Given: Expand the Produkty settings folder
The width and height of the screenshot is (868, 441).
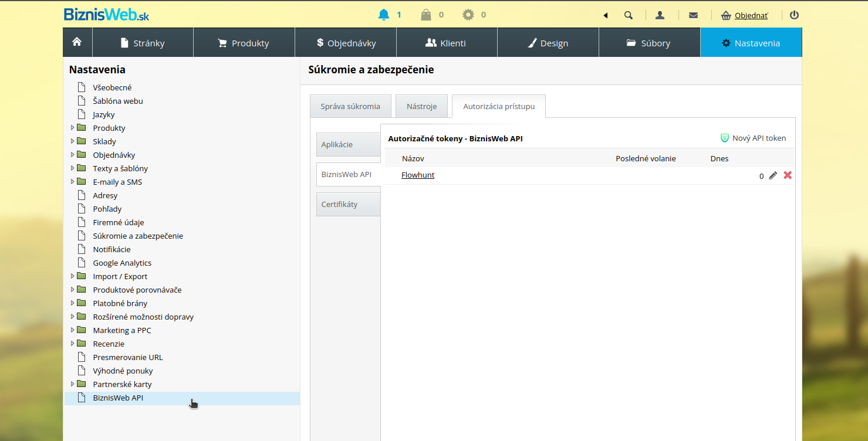Looking at the screenshot, I should (x=73, y=128).
